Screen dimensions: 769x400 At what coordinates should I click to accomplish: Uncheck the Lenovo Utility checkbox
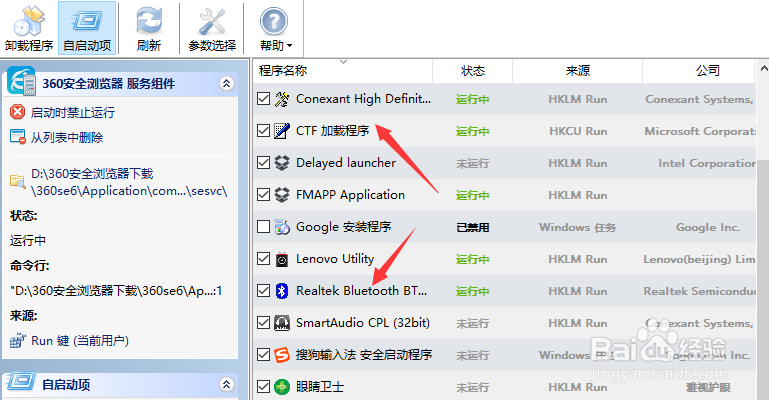(263, 258)
